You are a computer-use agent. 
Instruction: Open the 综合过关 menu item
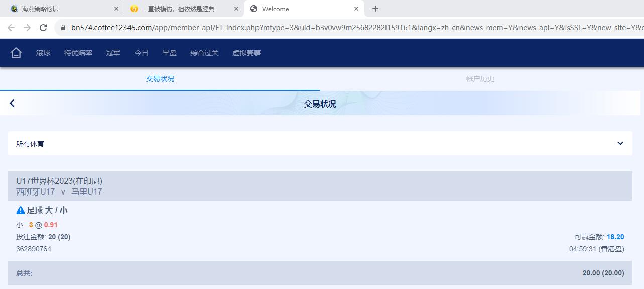(204, 53)
